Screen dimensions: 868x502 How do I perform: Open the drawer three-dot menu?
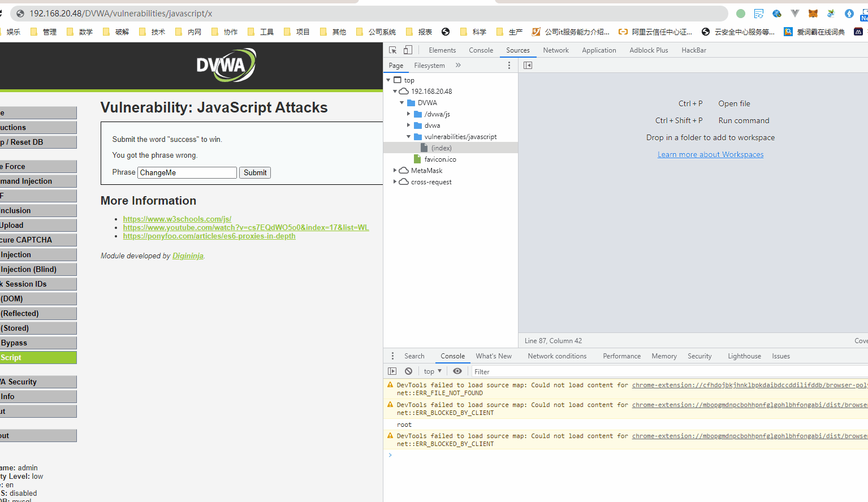click(x=392, y=356)
